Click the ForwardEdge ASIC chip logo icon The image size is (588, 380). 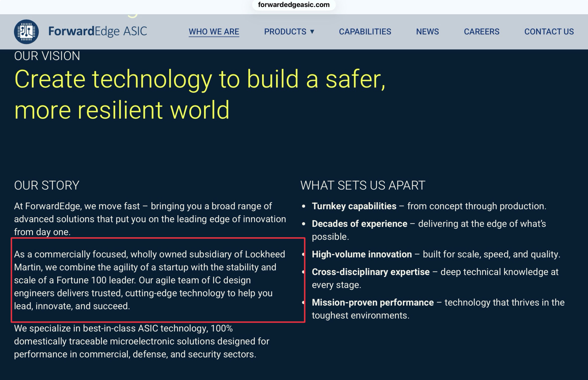pos(26,32)
